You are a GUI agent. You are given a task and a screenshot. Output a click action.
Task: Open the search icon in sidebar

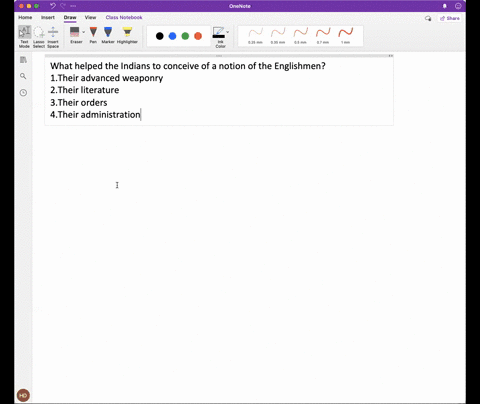(23, 76)
